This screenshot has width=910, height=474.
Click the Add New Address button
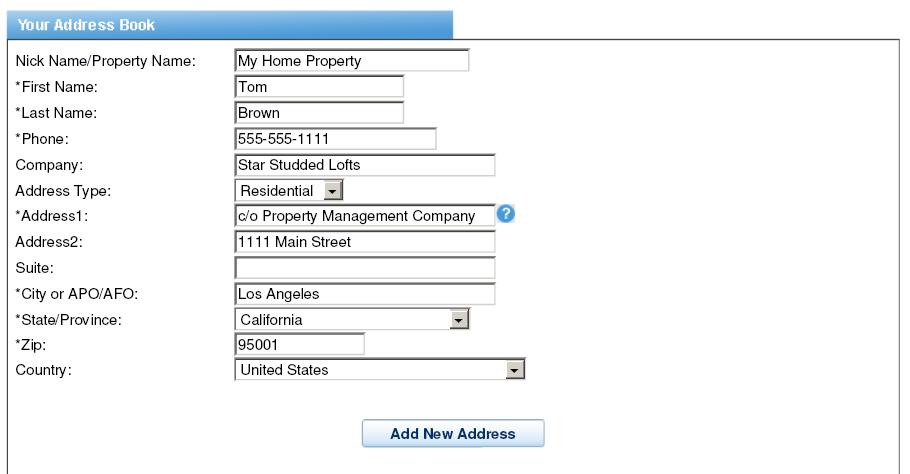453,433
